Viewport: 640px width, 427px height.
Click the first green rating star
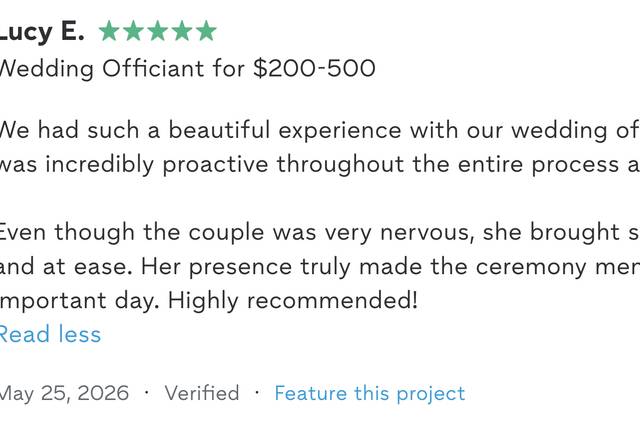point(109,31)
